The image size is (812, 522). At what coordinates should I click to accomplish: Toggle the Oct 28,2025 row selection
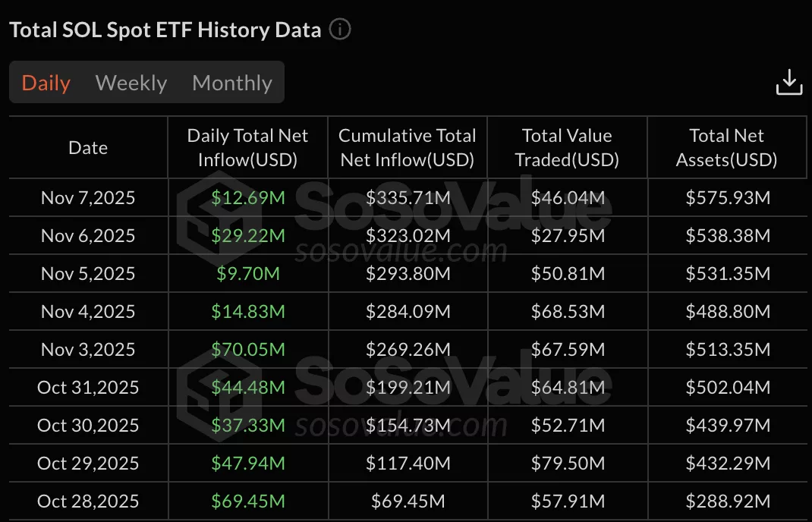[87, 501]
